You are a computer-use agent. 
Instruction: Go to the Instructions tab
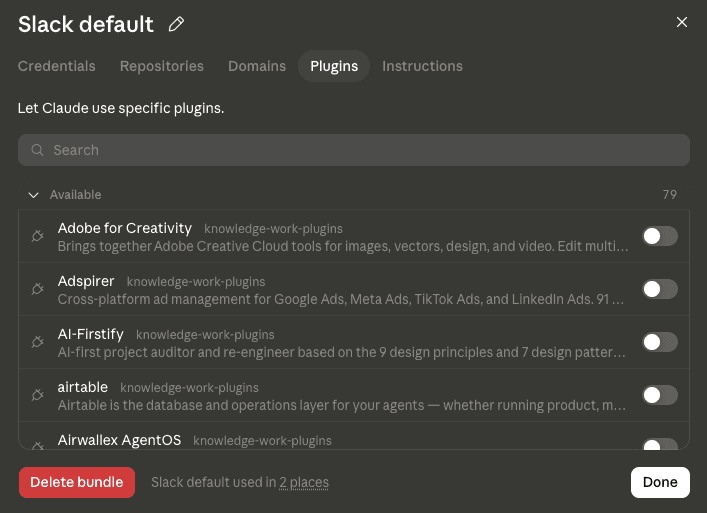tap(422, 66)
